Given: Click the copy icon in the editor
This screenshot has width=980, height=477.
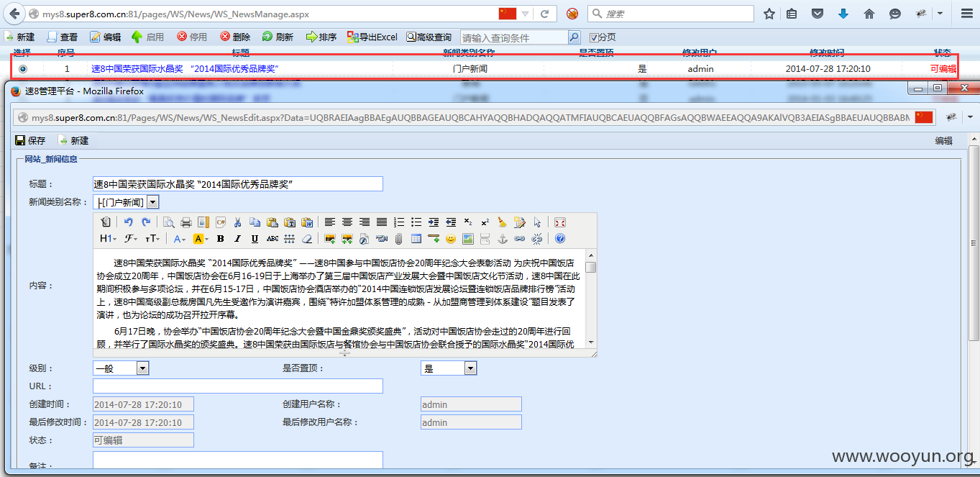Looking at the screenshot, I should point(255,222).
